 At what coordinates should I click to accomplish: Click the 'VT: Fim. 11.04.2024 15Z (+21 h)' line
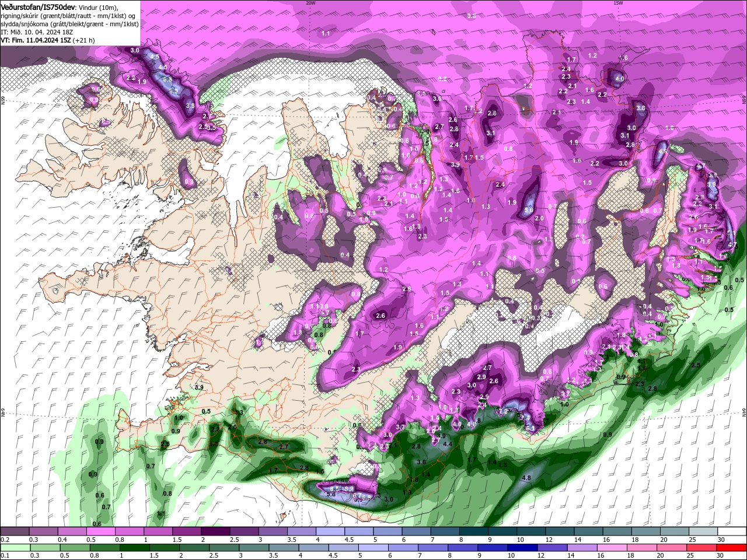(x=47, y=40)
